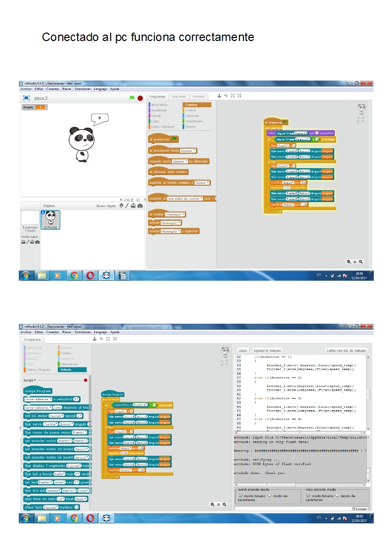Image resolution: width=392 pixels, height=555 pixels.
Task: Open Extensiones menu in bottom window
Action: point(82,332)
